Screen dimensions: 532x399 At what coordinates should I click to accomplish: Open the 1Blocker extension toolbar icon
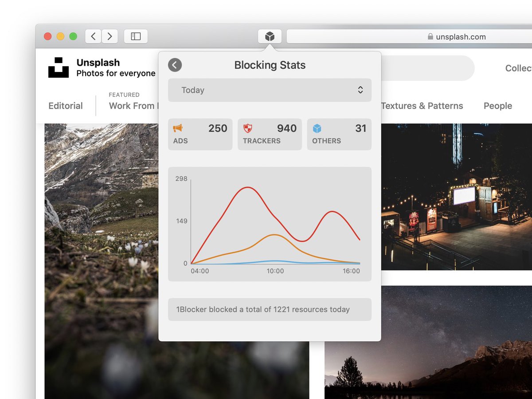(270, 36)
